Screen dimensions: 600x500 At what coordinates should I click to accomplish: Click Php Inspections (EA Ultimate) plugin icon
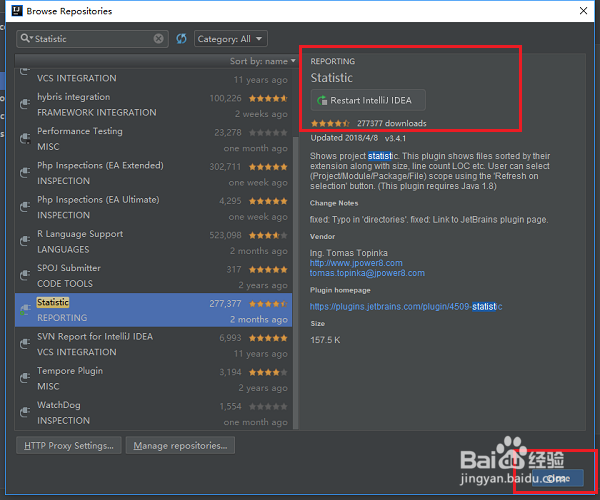tap(25, 207)
